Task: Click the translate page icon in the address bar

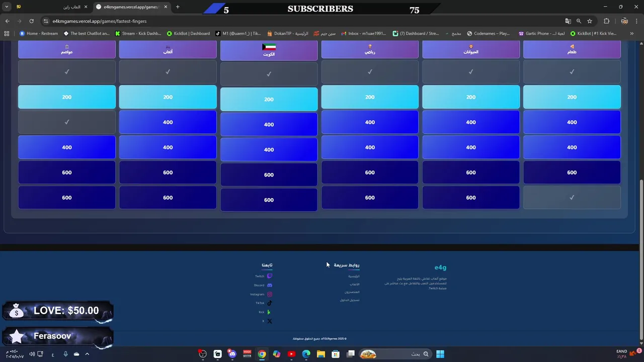Action: (x=568, y=21)
